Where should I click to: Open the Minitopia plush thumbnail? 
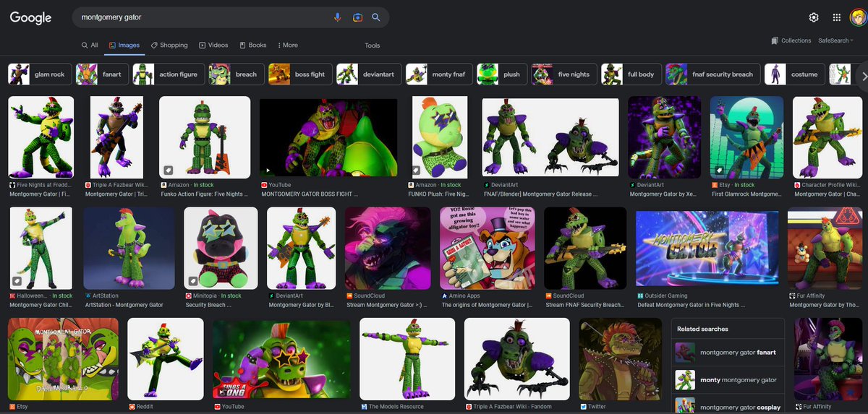pyautogui.click(x=221, y=249)
